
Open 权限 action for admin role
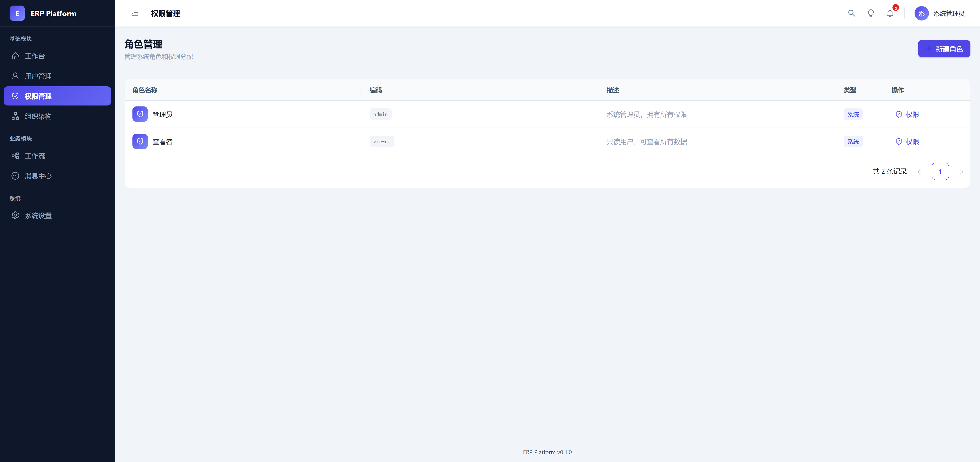(x=907, y=114)
